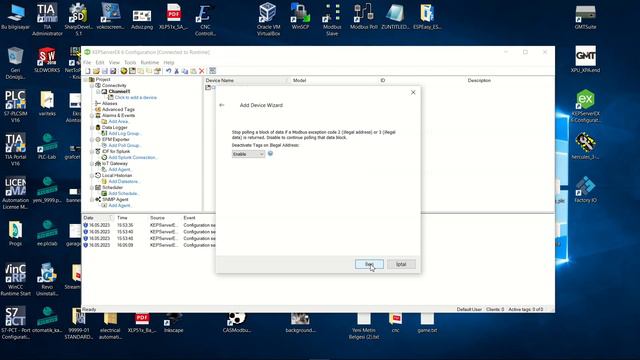The width and height of the screenshot is (640, 360).
Task: Click the Add Area link
Action: tap(119, 122)
